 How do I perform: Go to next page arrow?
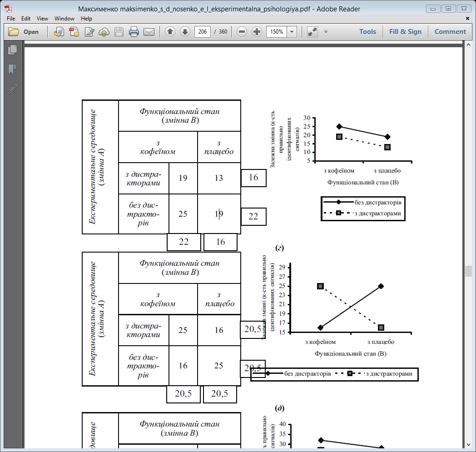185,31
